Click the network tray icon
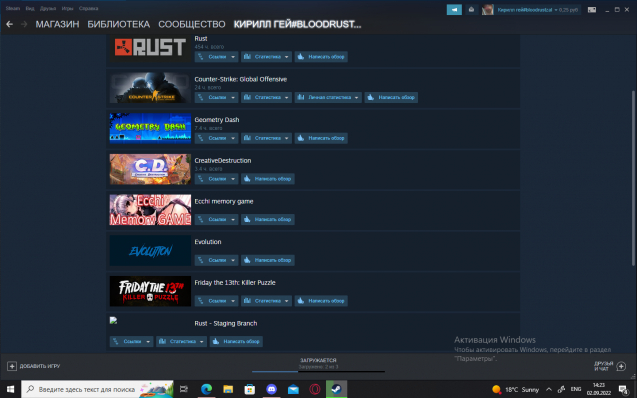Image resolution: width=637 pixels, height=398 pixels. (561, 389)
